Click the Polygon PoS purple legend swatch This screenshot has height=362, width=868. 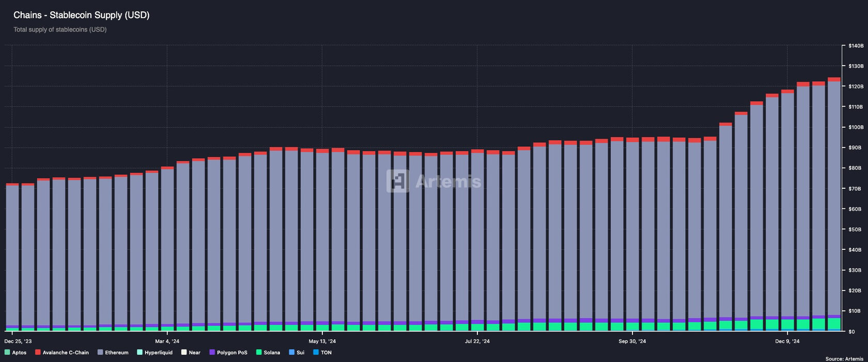point(212,352)
